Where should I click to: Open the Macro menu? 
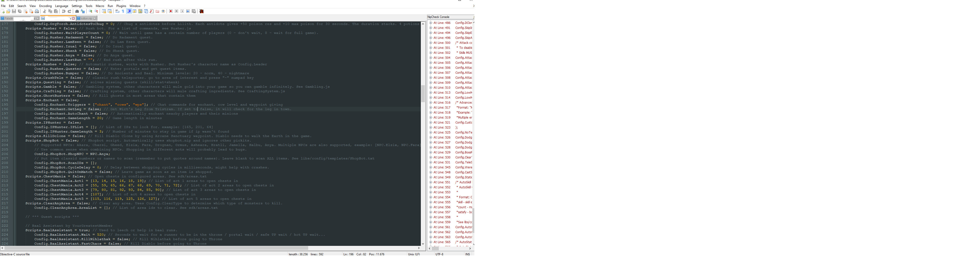(100, 6)
